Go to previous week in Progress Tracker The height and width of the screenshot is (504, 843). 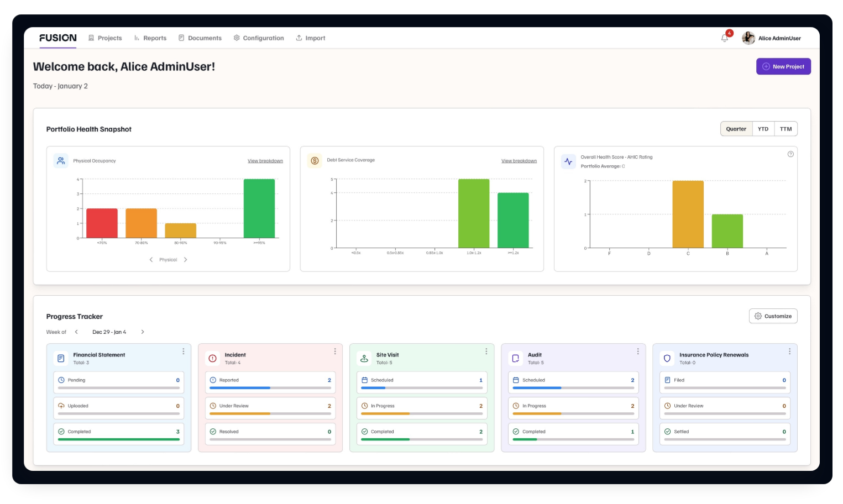coord(76,332)
